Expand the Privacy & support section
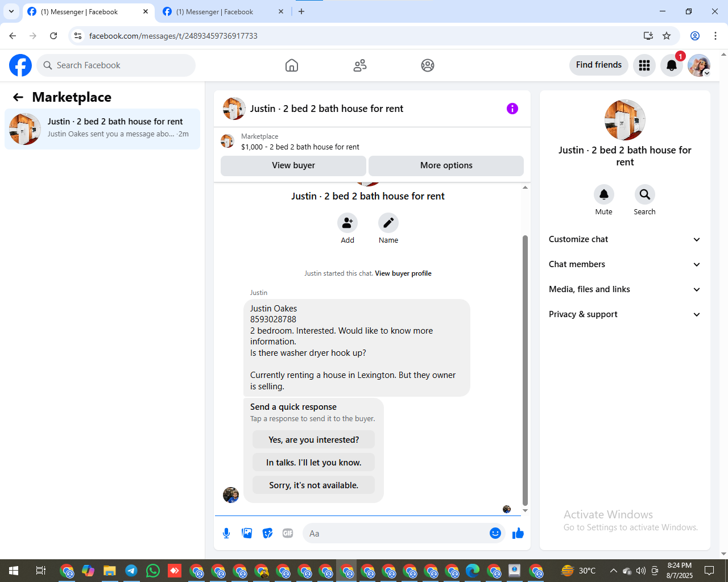 (624, 314)
